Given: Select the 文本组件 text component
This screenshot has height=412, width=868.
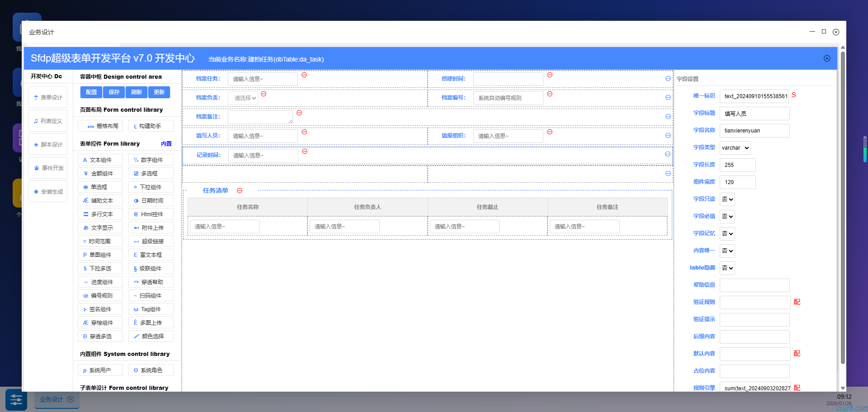Looking at the screenshot, I should coord(100,160).
